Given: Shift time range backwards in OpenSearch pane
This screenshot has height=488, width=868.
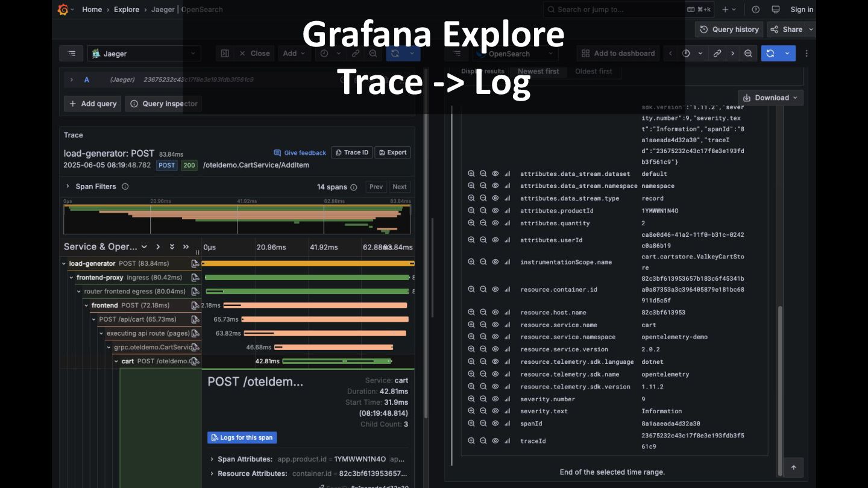Looking at the screenshot, I should pos(671,54).
